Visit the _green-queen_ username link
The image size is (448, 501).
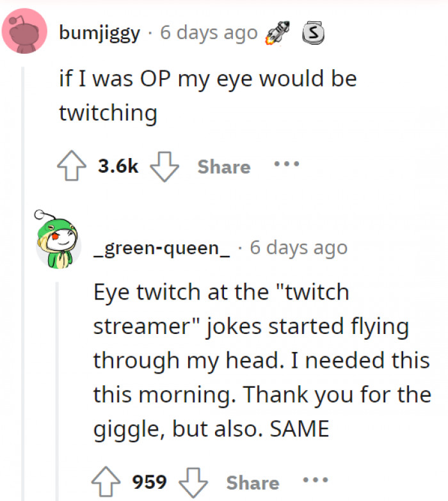coord(161,248)
